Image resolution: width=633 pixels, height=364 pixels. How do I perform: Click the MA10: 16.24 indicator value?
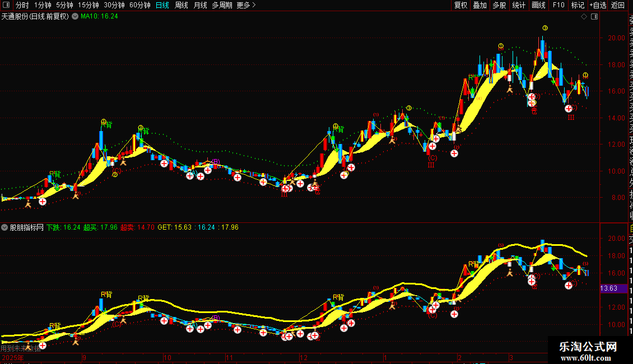tap(99, 17)
